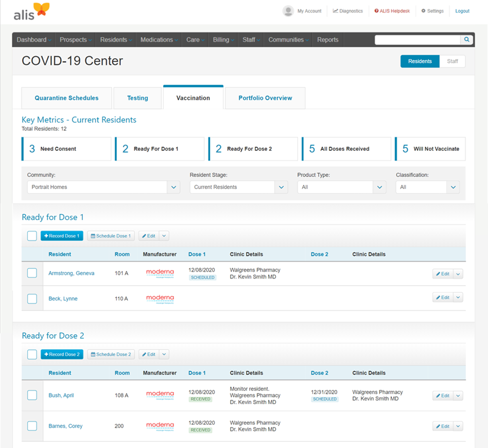Click Edit in Ready for Dose 2 toolbar
Image resolution: width=488 pixels, height=448 pixels.
[149, 354]
